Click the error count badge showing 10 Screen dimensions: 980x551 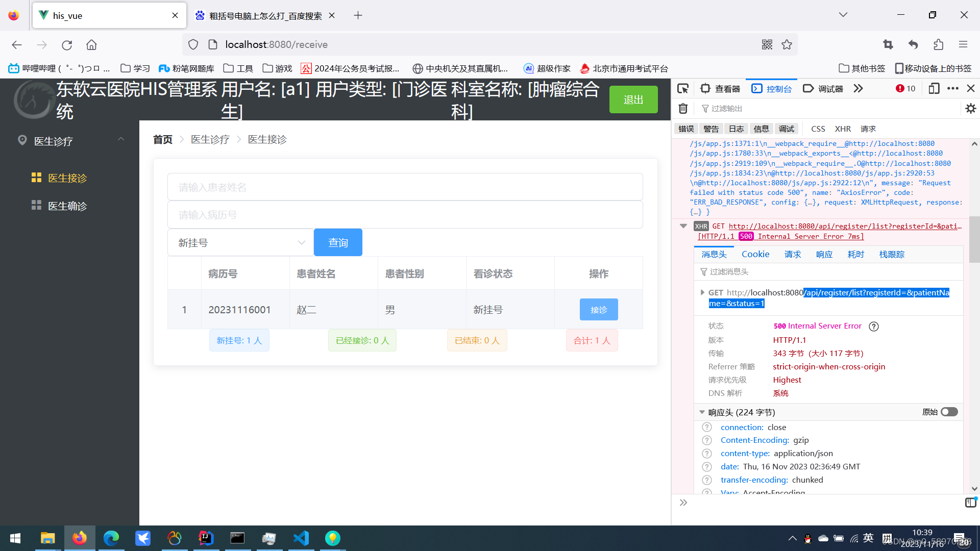[905, 88]
